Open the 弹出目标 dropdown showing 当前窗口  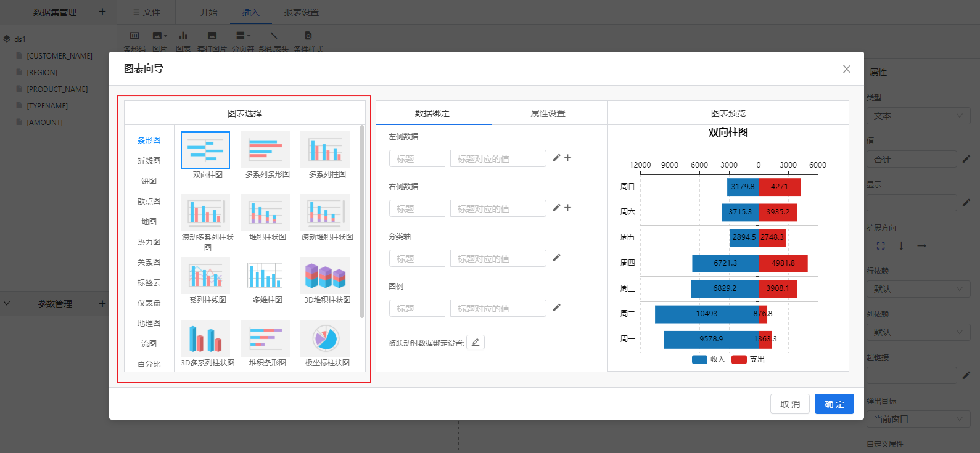[x=918, y=419]
